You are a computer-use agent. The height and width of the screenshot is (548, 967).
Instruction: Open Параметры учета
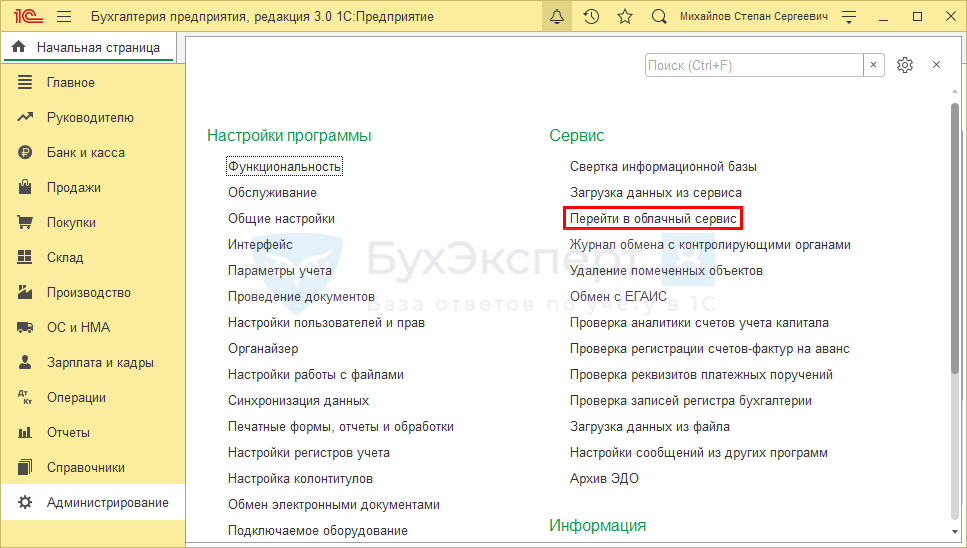coord(279,271)
